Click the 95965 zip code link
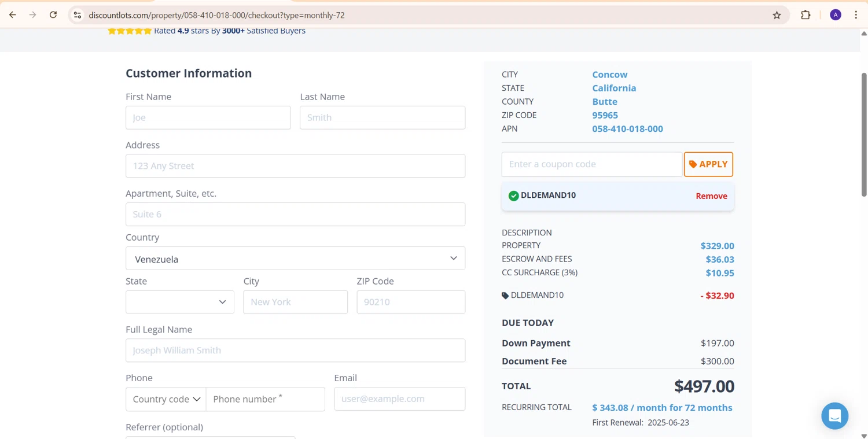 605,115
